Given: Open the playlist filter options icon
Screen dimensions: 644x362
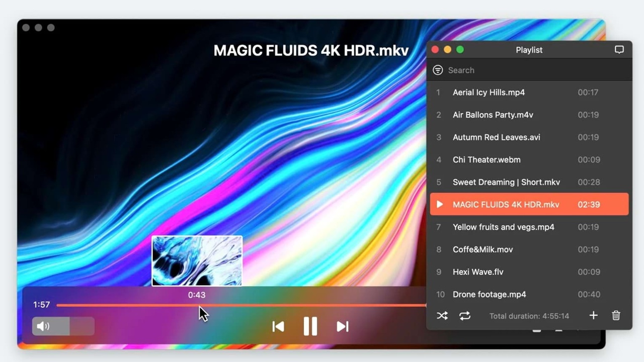Looking at the screenshot, I should pyautogui.click(x=438, y=70).
